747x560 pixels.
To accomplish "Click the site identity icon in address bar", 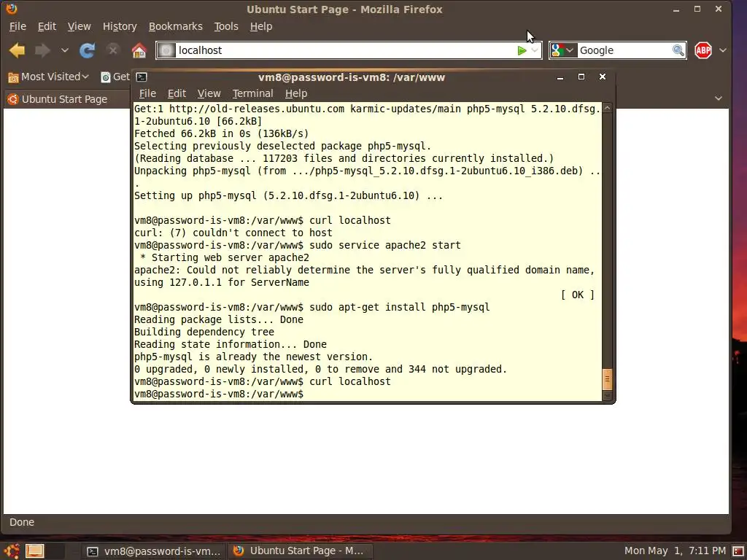I will click(x=166, y=50).
